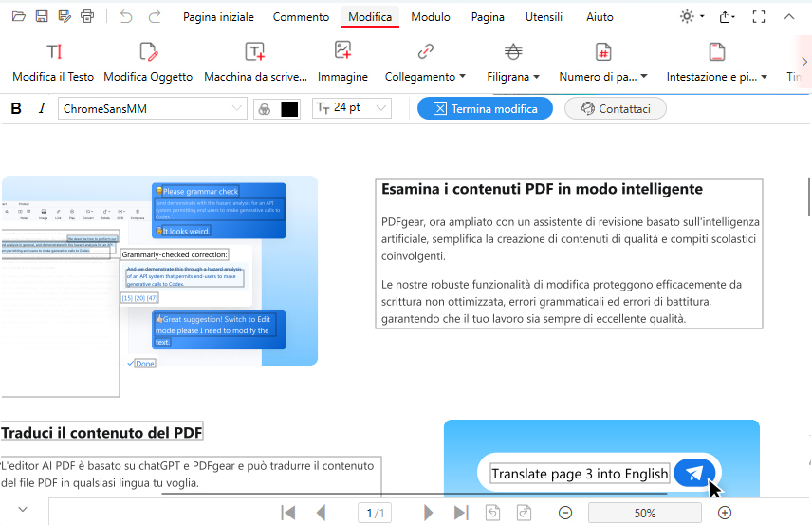Click the Termina modifica button
Image resolution: width=812 pixels, height=525 pixels.
point(486,109)
